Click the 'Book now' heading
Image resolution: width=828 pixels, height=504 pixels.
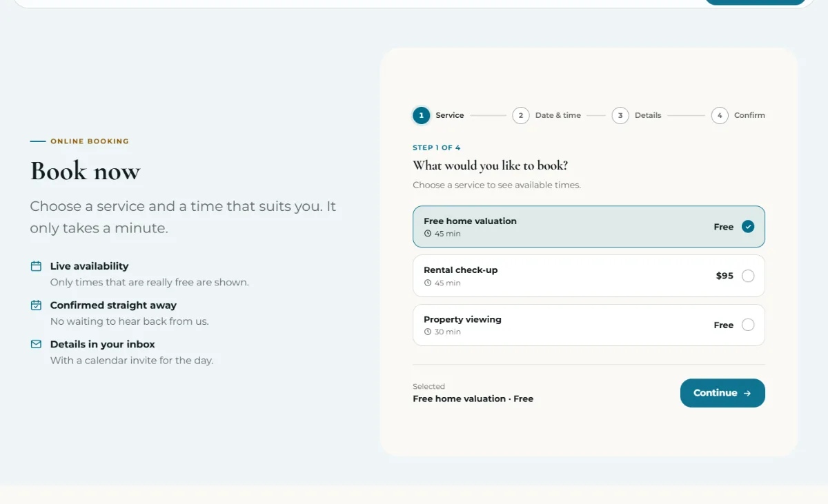click(85, 171)
